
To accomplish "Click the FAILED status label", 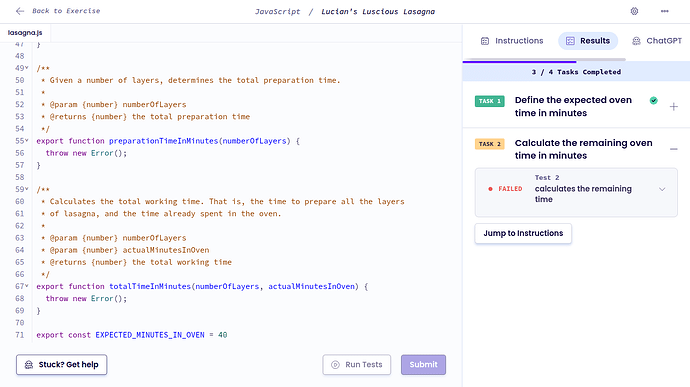I will pos(510,189).
